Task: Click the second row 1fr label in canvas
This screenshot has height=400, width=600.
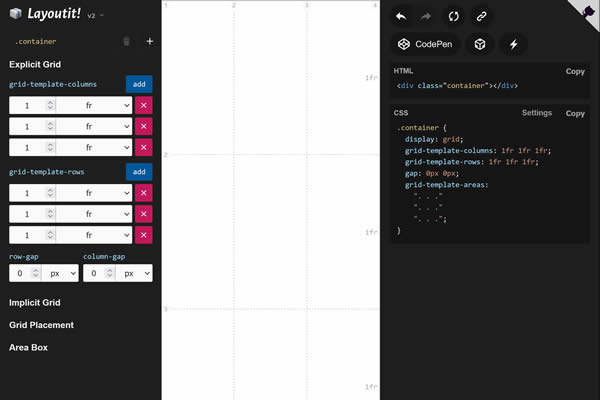Action: click(371, 232)
